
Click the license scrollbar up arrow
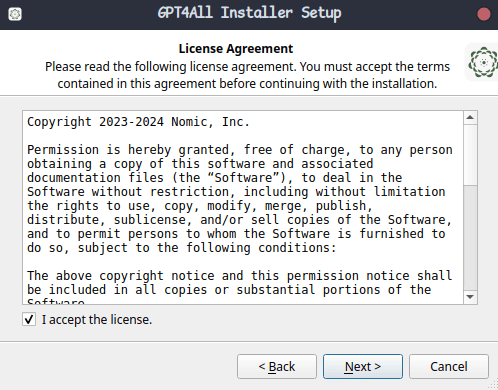point(470,117)
